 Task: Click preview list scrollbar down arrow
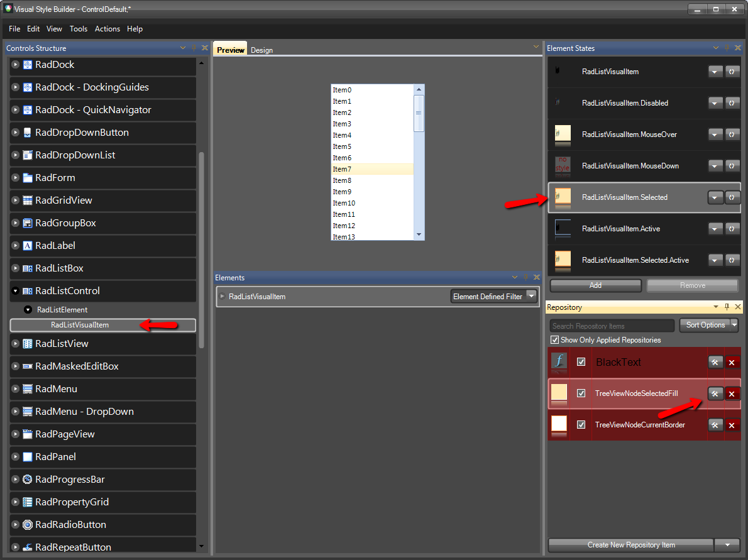419,234
